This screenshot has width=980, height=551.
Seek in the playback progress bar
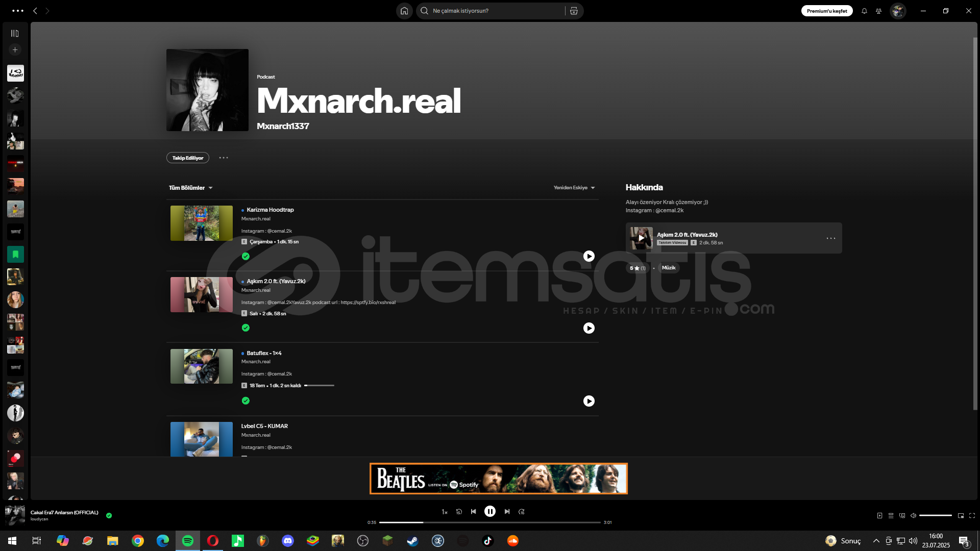click(490, 522)
